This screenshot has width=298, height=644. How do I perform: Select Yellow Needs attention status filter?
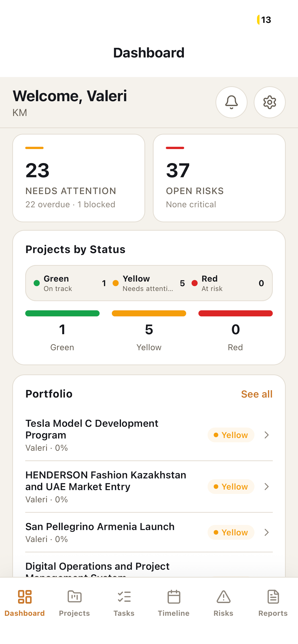pos(149,283)
